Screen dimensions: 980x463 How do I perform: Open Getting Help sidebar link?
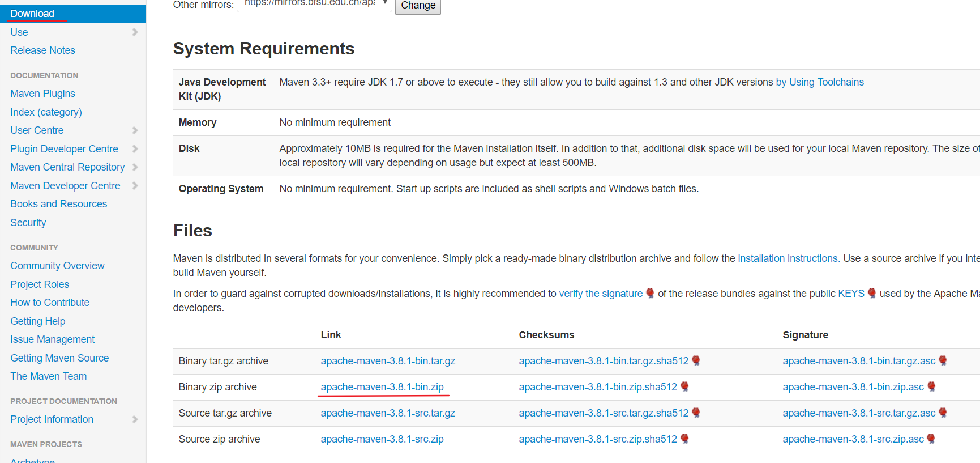(x=38, y=321)
